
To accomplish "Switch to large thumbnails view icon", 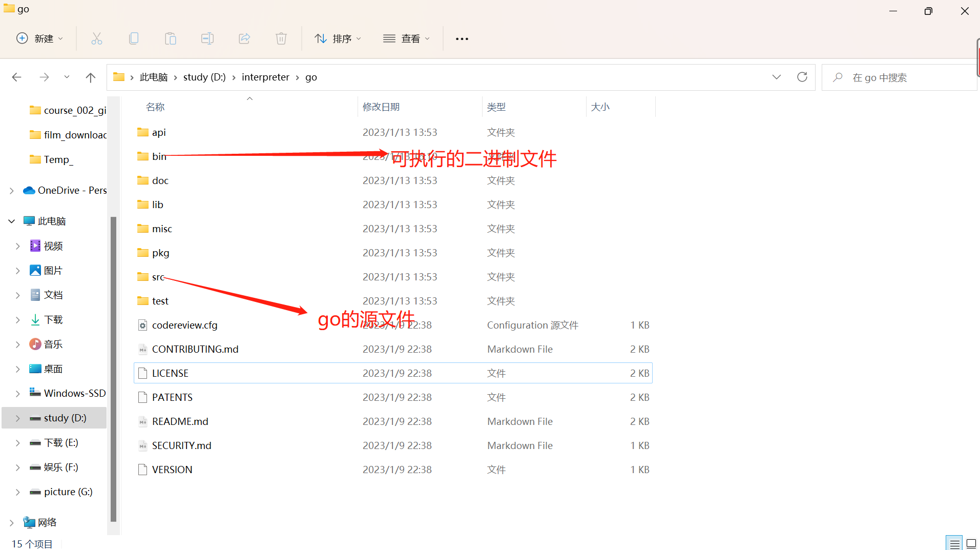I will 971,543.
